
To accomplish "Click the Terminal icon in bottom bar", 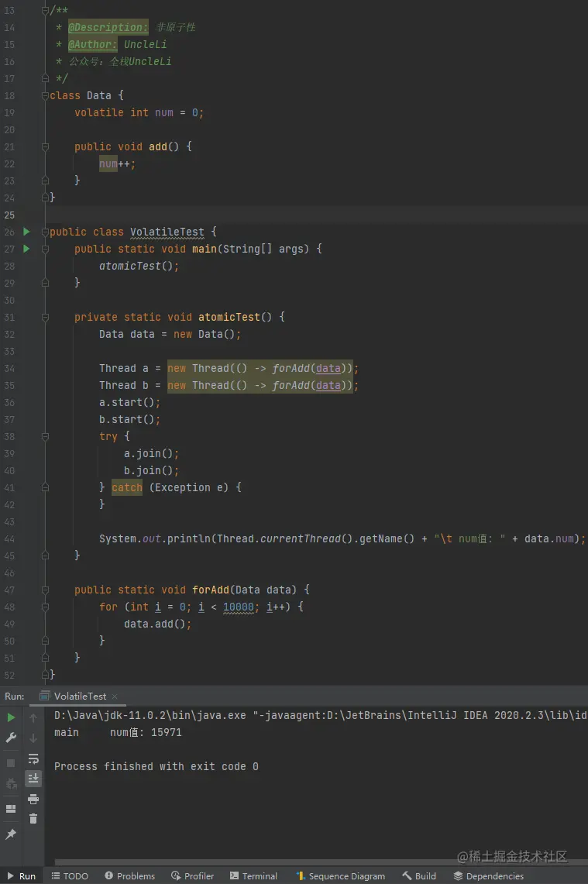I will [234, 875].
